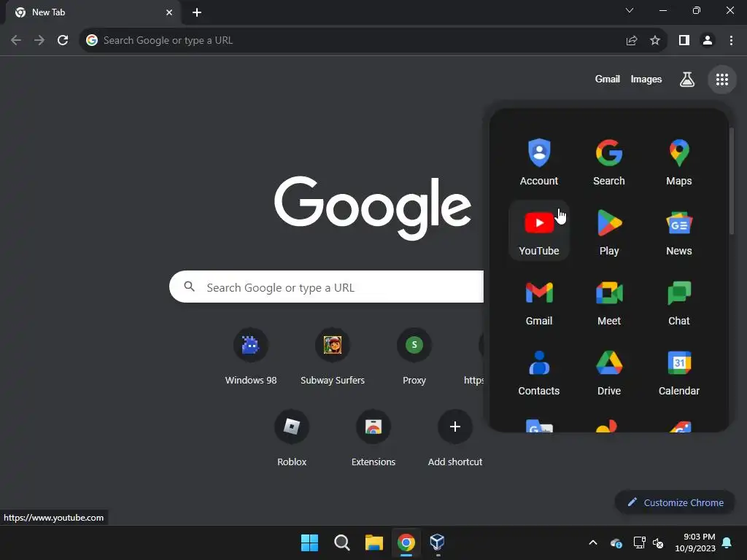Click the apps panel scrollbar
The height and width of the screenshot is (560, 747).
[731, 181]
